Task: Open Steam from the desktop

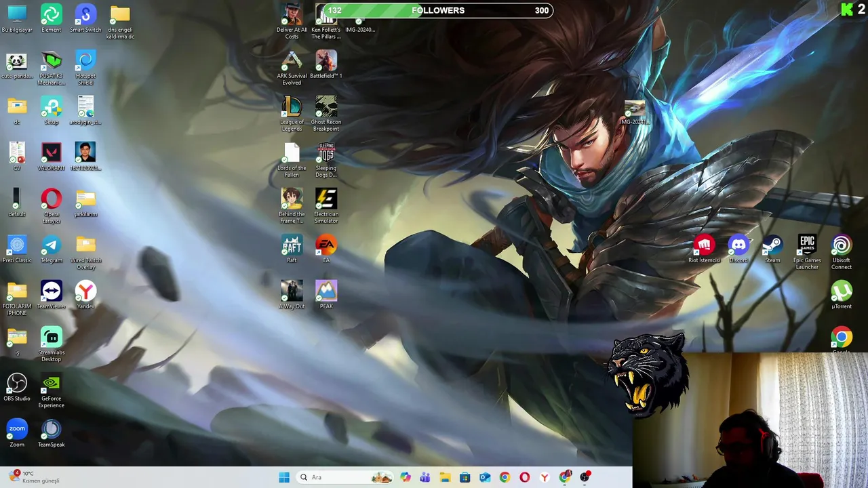Action: tap(772, 249)
